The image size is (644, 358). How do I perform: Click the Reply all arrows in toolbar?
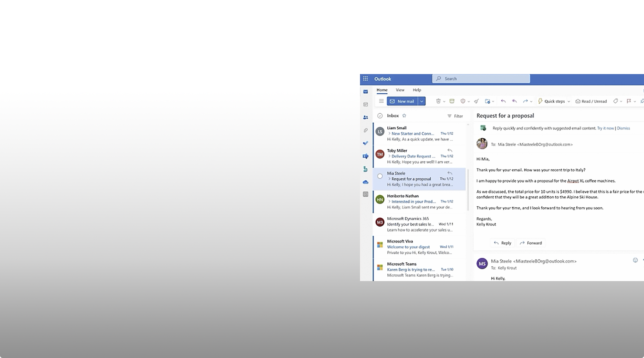tap(515, 101)
